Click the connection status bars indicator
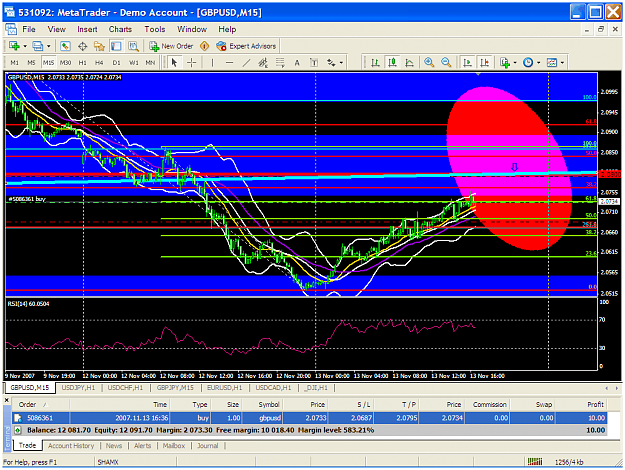625x470 pixels. coord(535,462)
